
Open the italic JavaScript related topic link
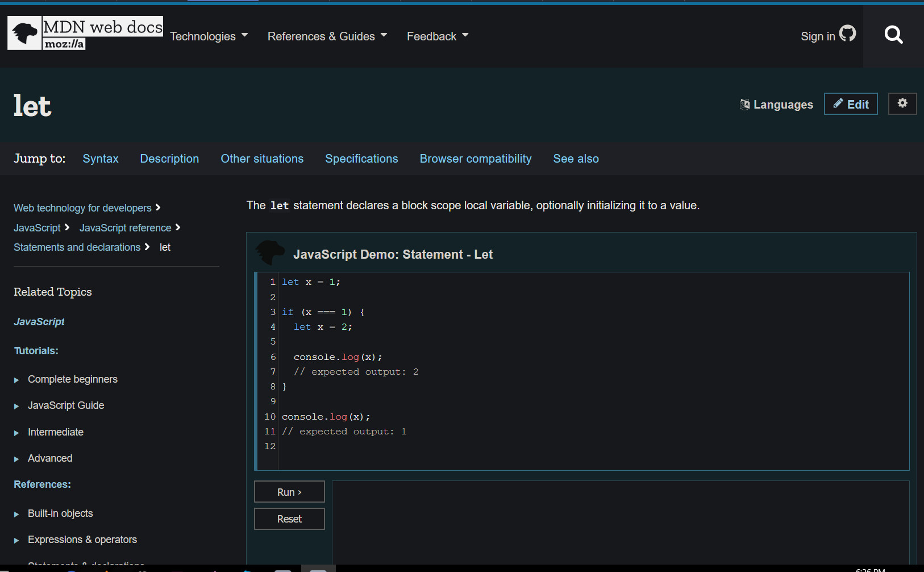pos(39,322)
